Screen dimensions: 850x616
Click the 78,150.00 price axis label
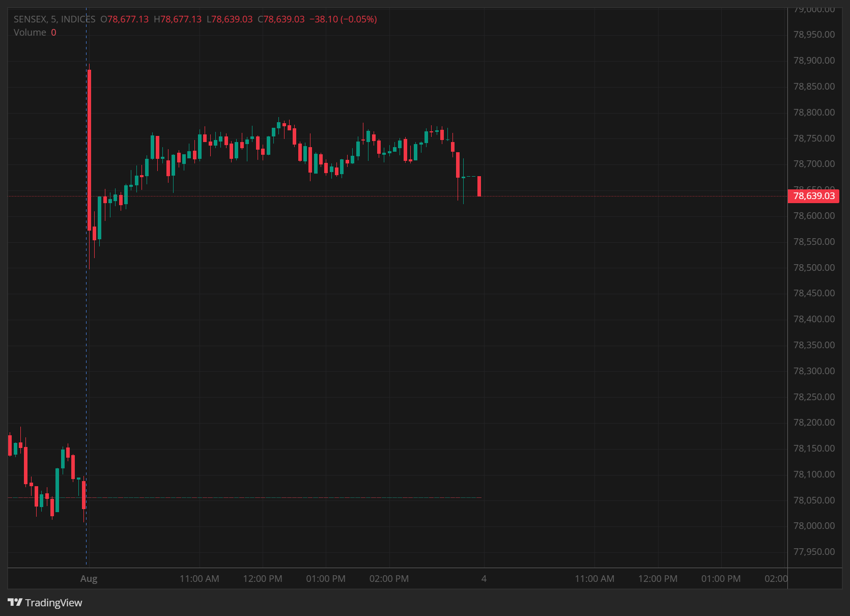814,449
